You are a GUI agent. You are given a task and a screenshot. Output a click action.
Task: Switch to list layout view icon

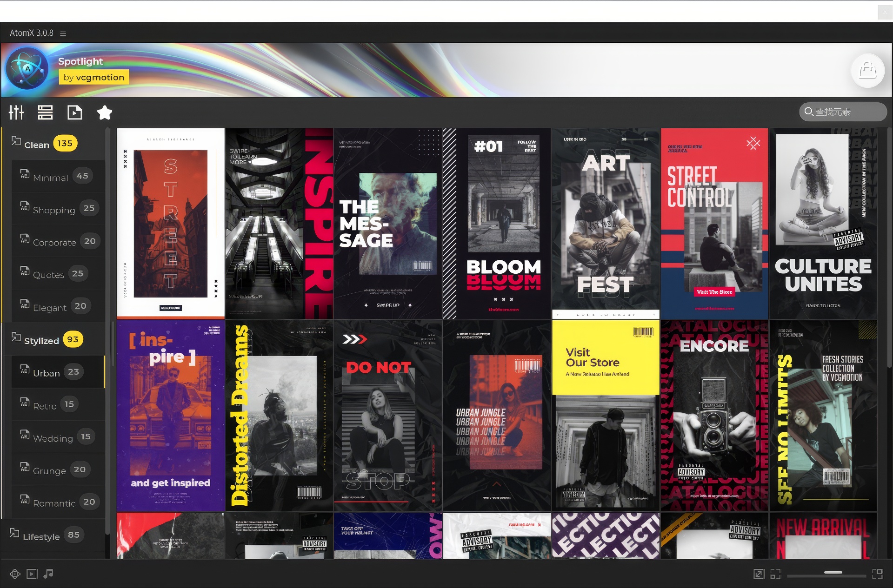(45, 112)
